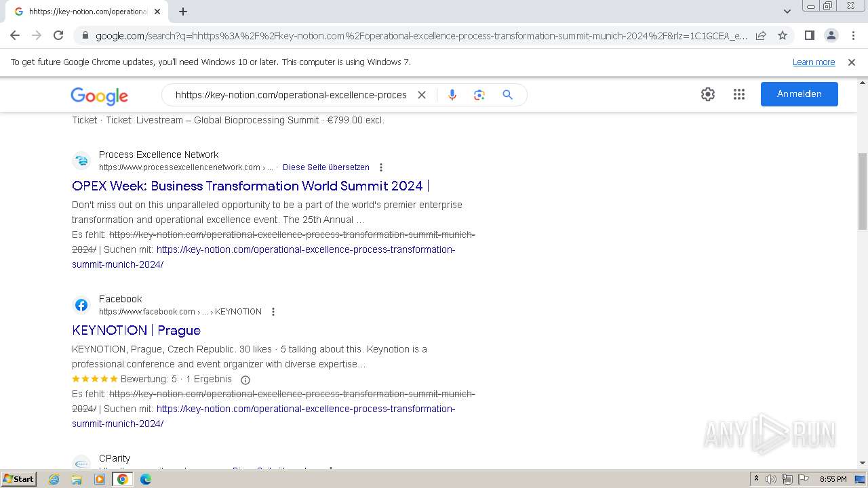
Task: Open more options for Facebook result
Action: pos(273,312)
